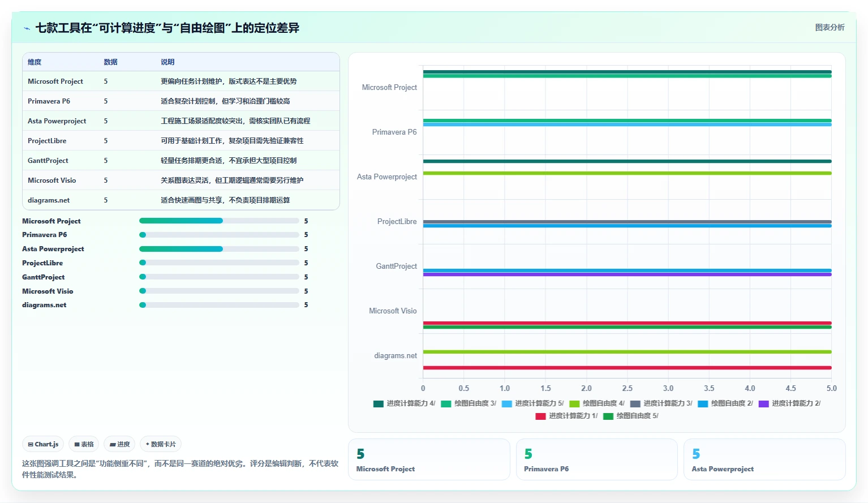Image resolution: width=868 pixels, height=503 pixels.
Task: Select GanttProject cell in table
Action: [x=48, y=161]
